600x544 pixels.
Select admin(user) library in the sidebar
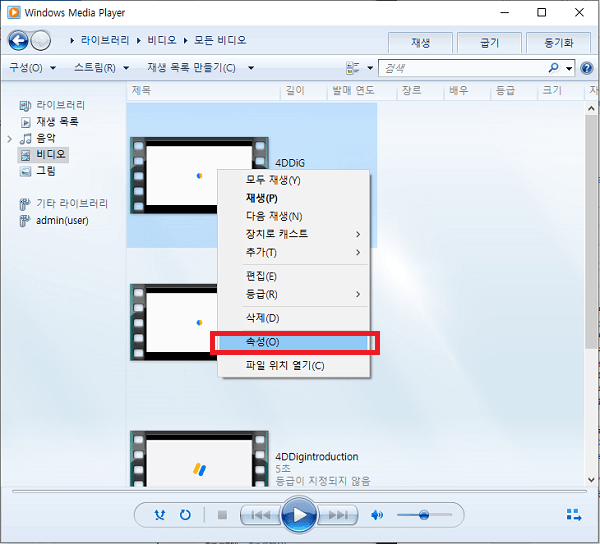tap(62, 220)
